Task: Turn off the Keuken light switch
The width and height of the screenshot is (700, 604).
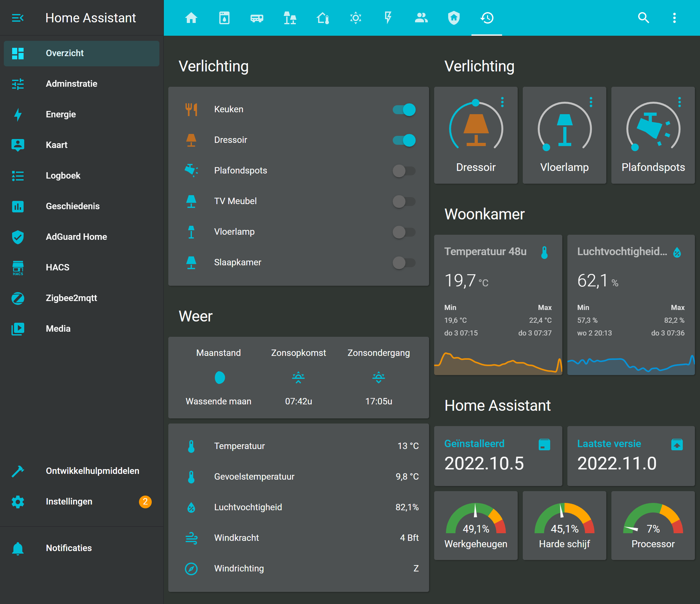Action: pos(404,109)
